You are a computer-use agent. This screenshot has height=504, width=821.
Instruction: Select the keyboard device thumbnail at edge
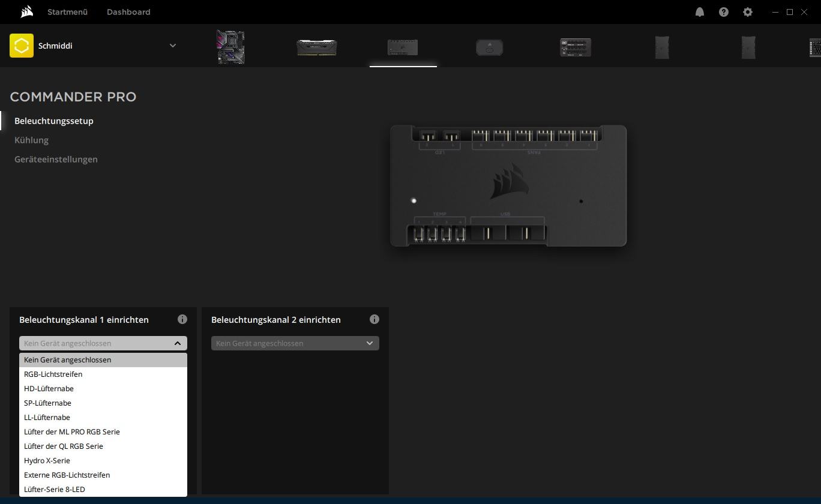click(815, 47)
